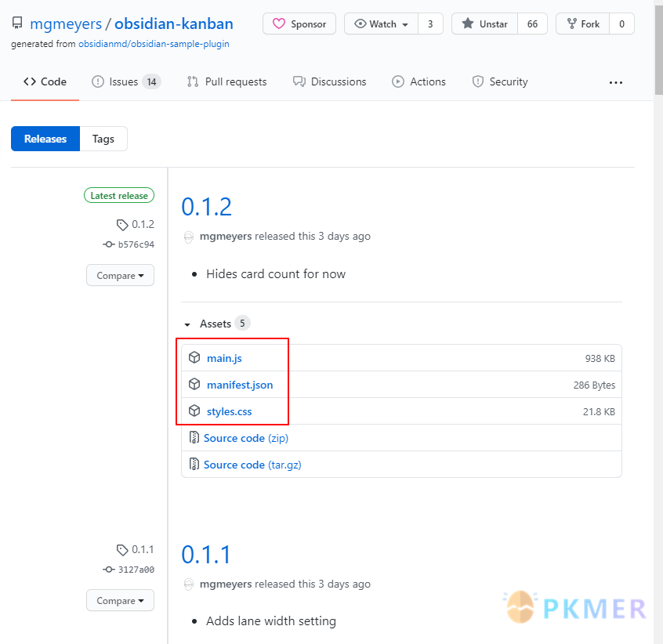
Task: View the watchers count of 3
Action: (430, 24)
